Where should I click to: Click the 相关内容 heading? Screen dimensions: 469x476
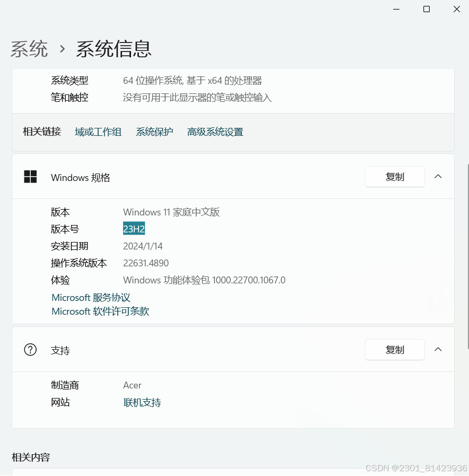pos(31,457)
